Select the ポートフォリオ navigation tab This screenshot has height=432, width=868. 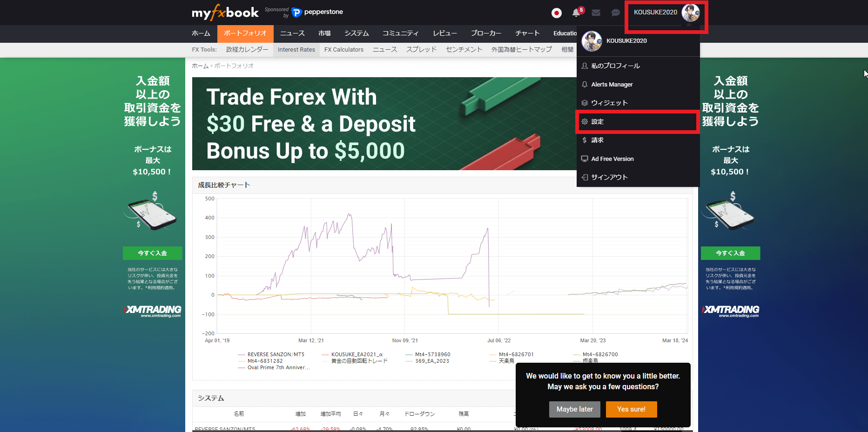click(245, 33)
